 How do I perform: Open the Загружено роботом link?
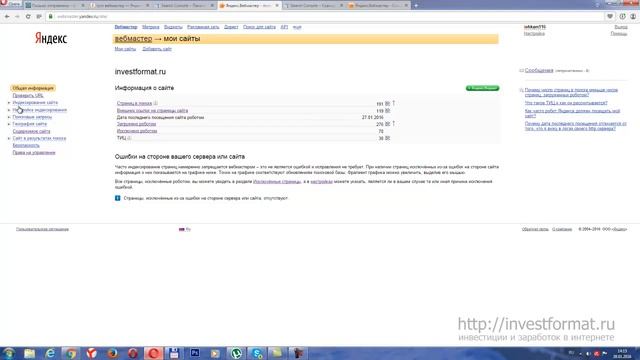(136, 124)
